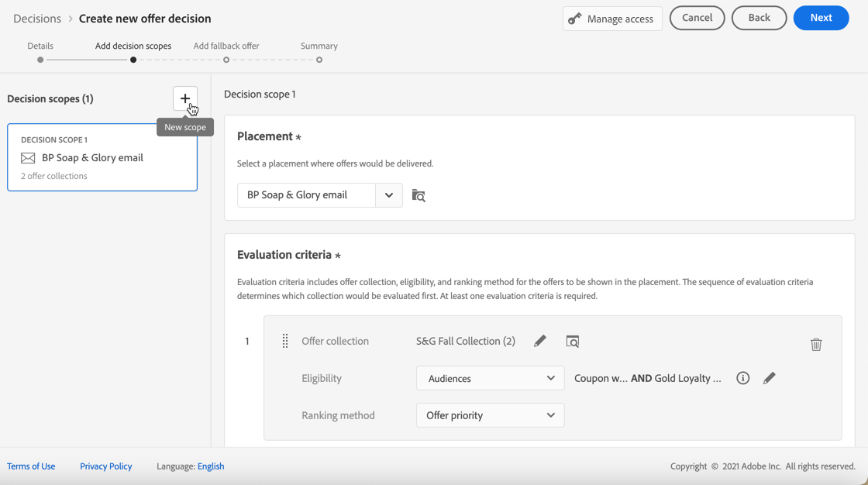
Task: Cancel the offer decision creation
Action: click(x=697, y=18)
